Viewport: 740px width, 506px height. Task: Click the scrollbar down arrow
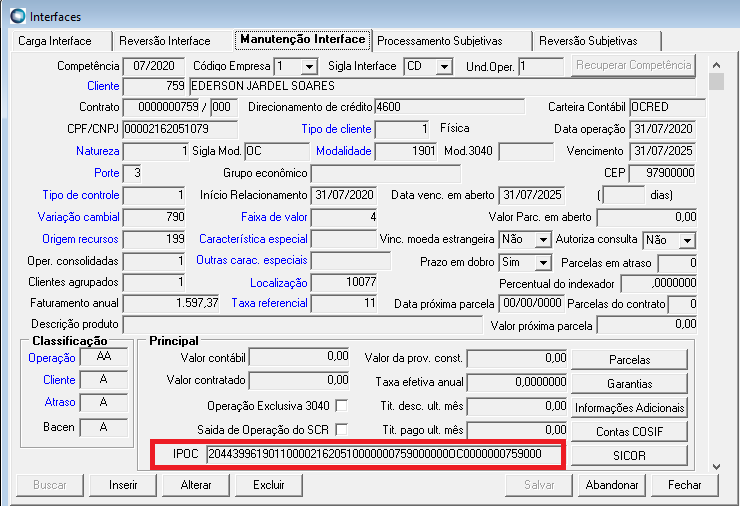(716, 467)
